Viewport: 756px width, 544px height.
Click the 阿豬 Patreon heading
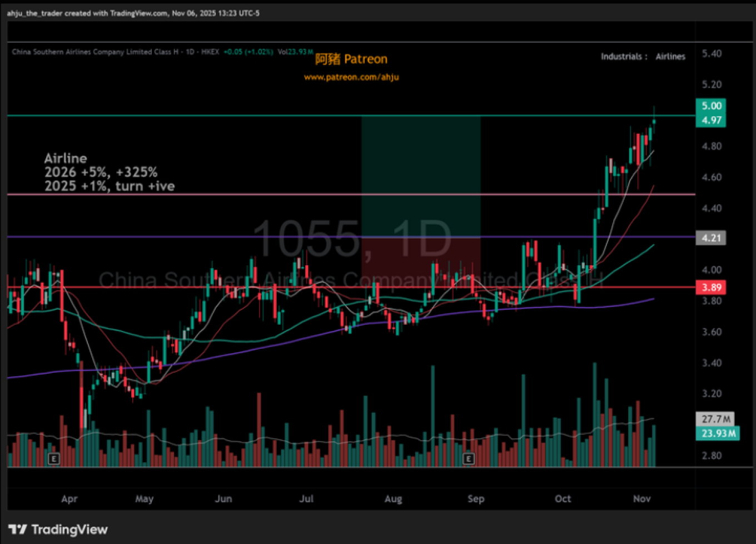click(351, 59)
